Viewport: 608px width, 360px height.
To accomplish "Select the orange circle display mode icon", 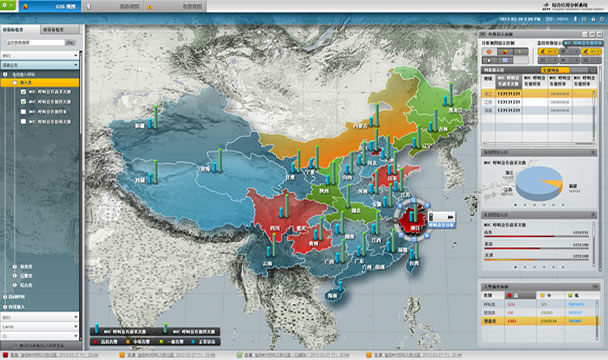I will 489,52.
